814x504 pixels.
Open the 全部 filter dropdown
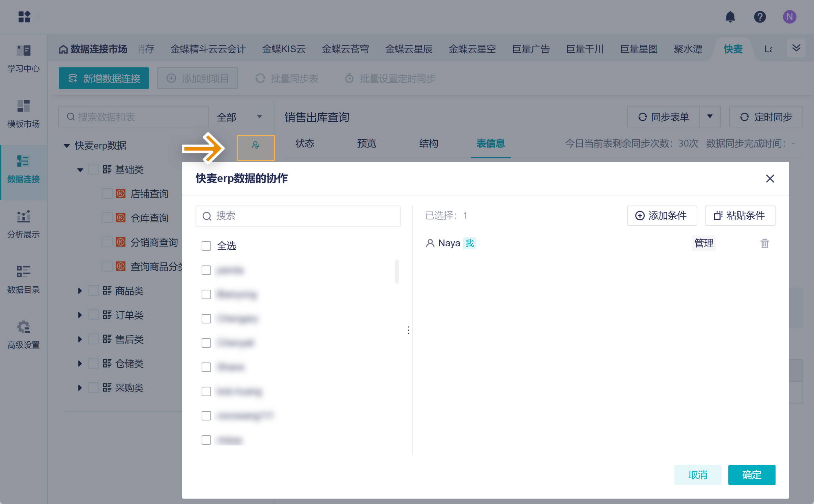tap(240, 117)
